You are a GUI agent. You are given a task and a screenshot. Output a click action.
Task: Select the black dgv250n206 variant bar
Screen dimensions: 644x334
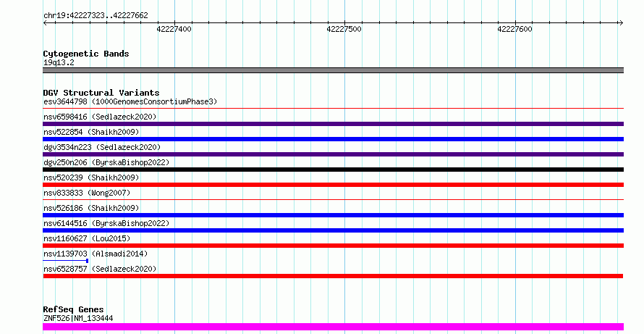[x=333, y=170]
